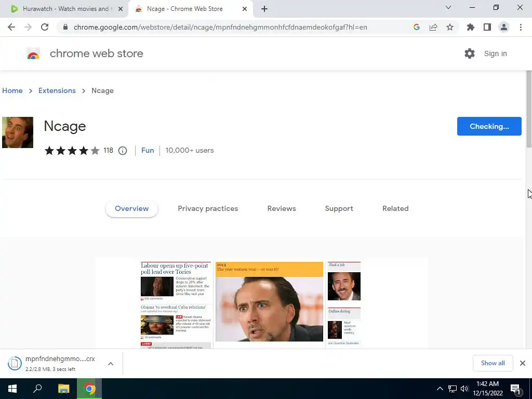Screen dimensions: 532x399
Task: Click Sign in
Action: coord(495,54)
